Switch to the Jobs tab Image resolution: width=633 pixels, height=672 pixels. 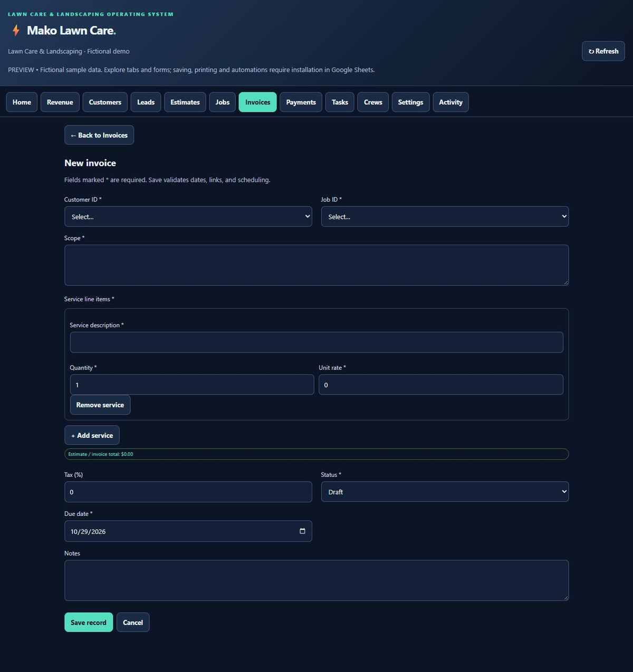pyautogui.click(x=223, y=102)
